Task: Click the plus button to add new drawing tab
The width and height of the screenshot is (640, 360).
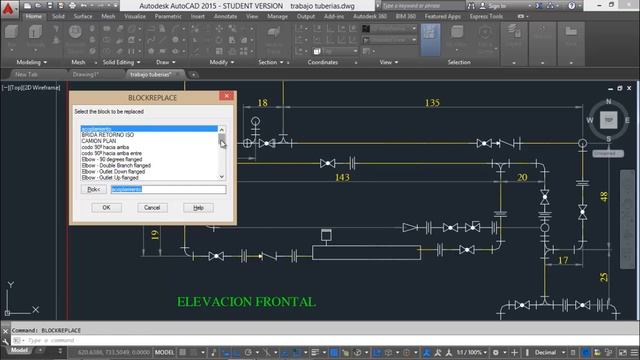Action: pyautogui.click(x=193, y=75)
